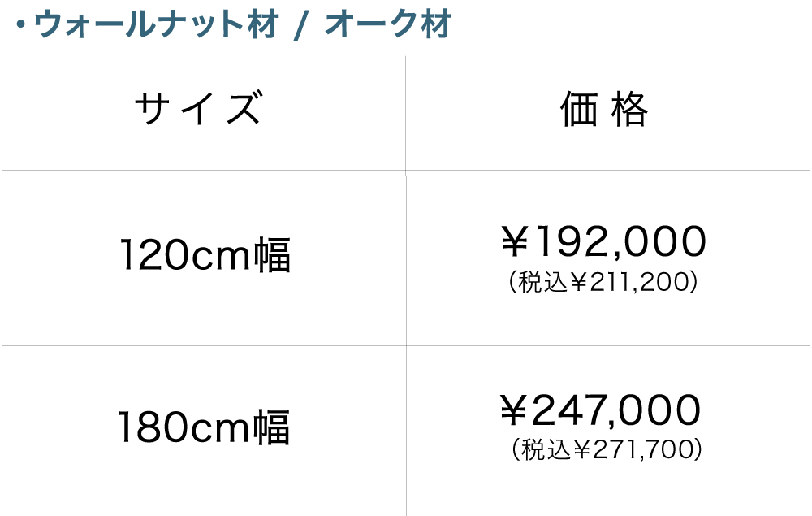Click the tax-included ￥211,200 text
Screen dimensions: 812x516
click(x=603, y=282)
